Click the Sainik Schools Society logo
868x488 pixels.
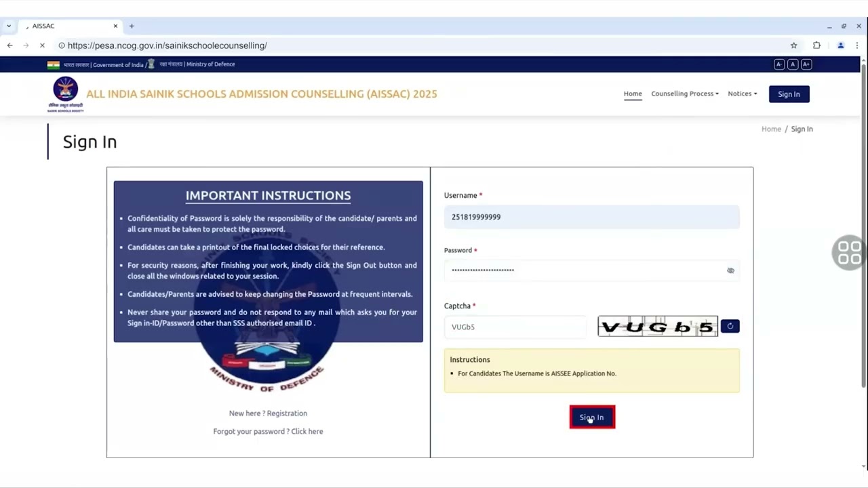[66, 94]
